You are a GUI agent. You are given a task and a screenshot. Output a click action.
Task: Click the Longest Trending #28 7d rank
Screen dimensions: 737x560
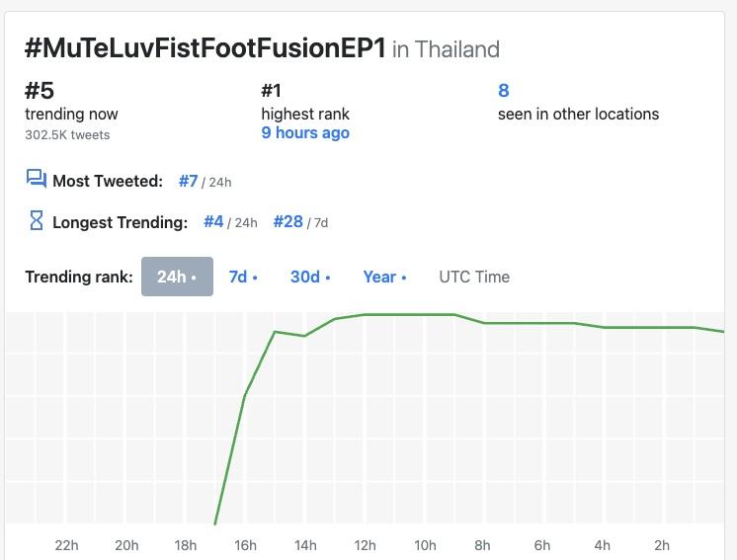287,222
